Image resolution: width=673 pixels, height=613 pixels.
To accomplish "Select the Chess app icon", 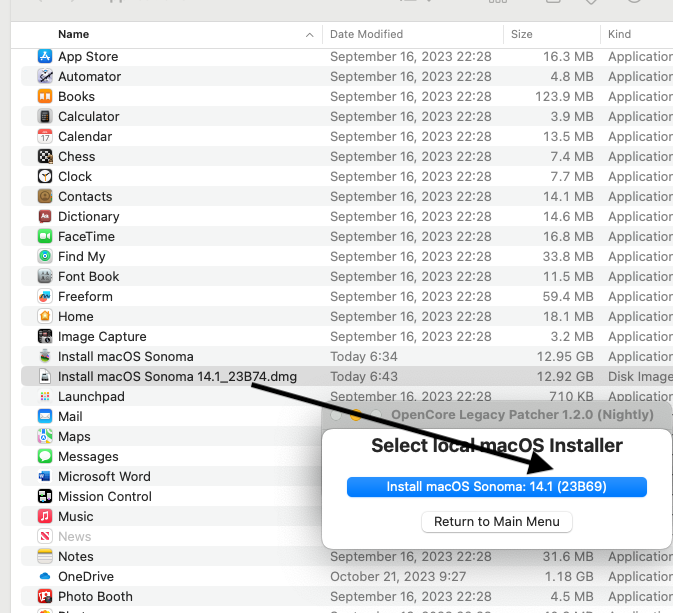I will tap(45, 156).
